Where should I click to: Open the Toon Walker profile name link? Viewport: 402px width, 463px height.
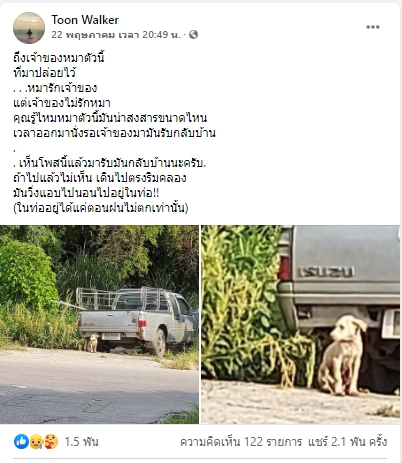(x=85, y=20)
